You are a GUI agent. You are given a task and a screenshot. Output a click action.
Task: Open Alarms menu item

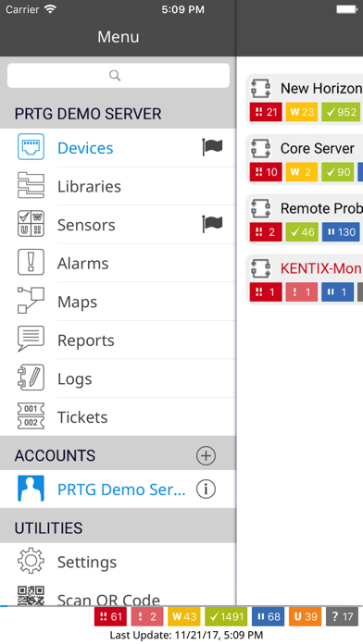coord(119,263)
